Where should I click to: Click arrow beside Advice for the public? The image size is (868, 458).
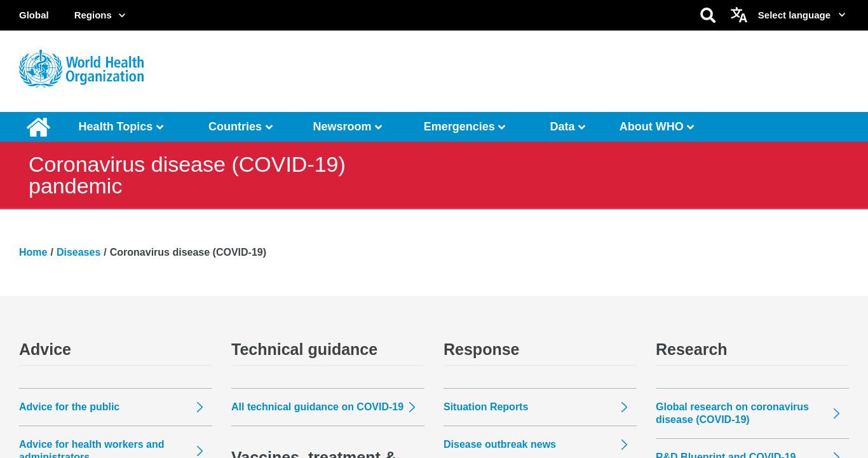[x=200, y=407]
